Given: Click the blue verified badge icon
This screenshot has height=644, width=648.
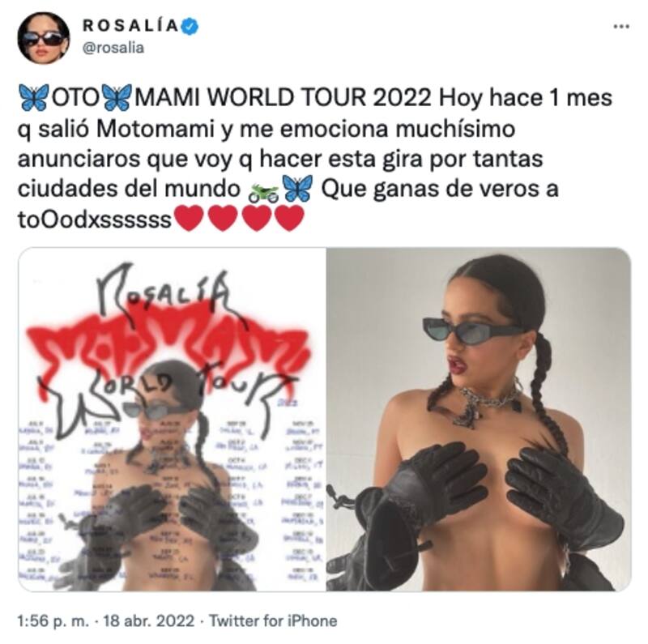Looking at the screenshot, I should [x=190, y=26].
